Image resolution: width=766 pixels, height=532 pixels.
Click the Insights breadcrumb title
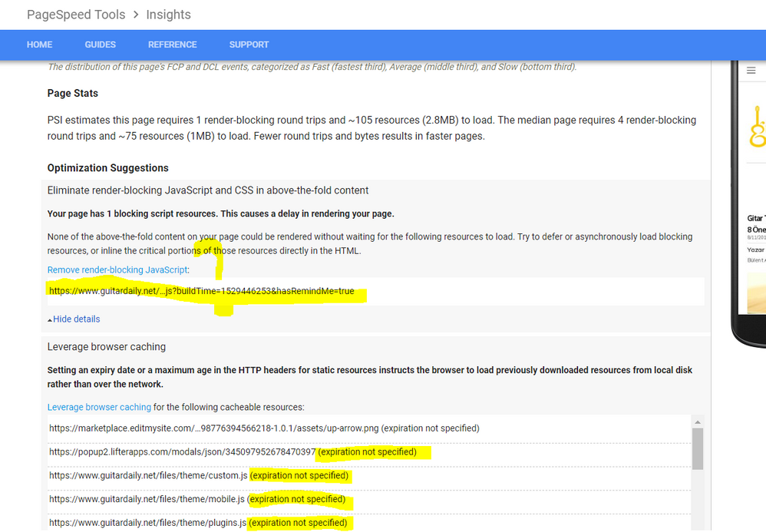pos(168,15)
